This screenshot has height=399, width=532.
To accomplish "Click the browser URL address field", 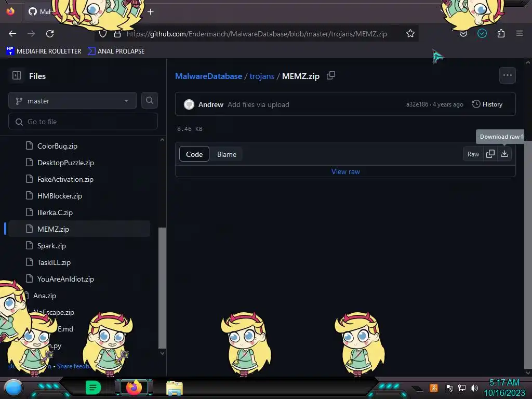I will (257, 34).
